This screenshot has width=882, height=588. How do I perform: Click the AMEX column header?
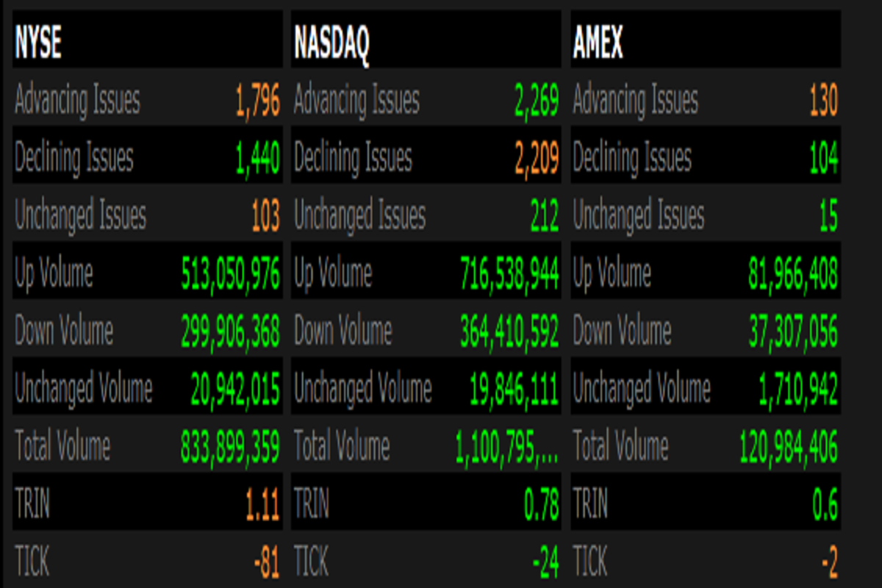pyautogui.click(x=598, y=42)
